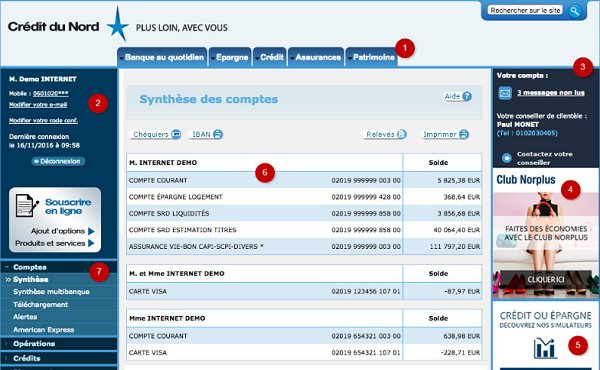Click the Club Norplus CLIQUER ICI banner
Screen dimensions: 600x370
(x=546, y=279)
